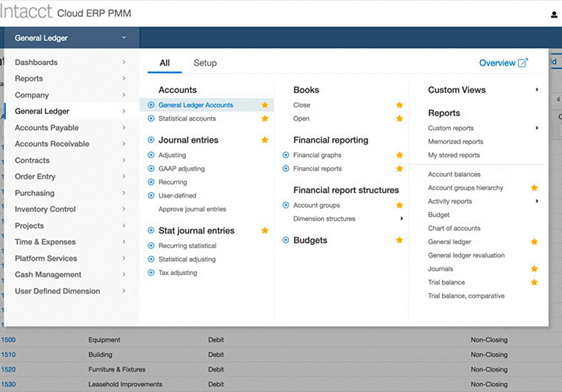Click the plus icon beside Statistical adjusting
The width and height of the screenshot is (562, 392).
point(151,259)
